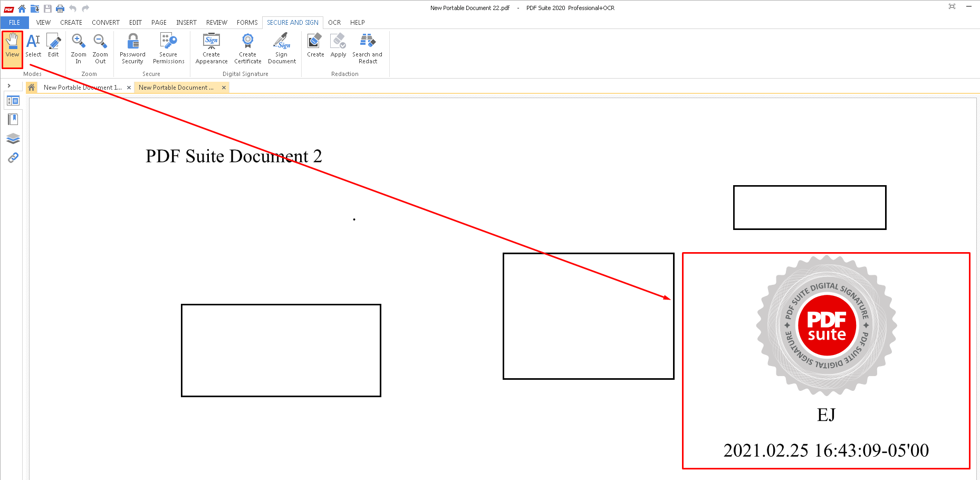Activate the View hand tool
980x480 pixels.
tap(12, 49)
